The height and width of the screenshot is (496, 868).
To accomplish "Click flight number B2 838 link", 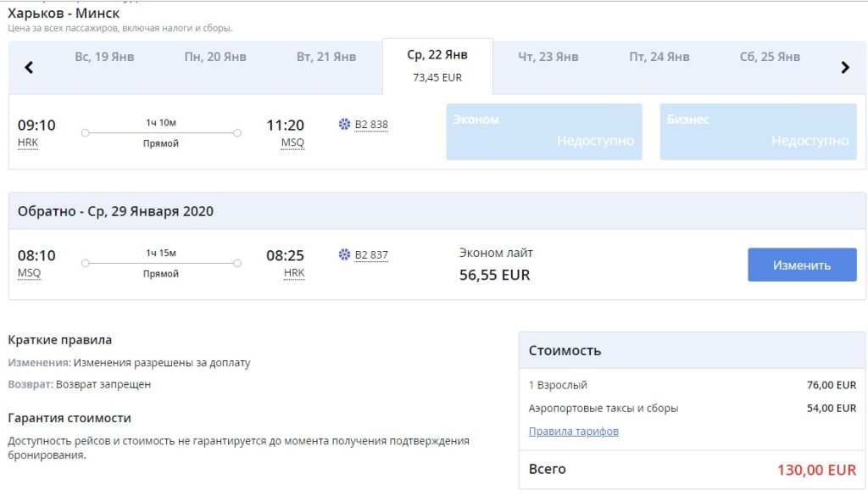I will click(371, 125).
